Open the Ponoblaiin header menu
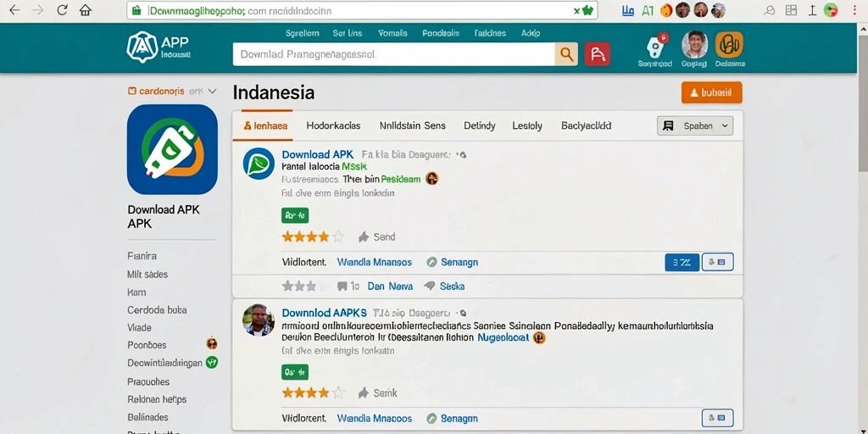Screen dimensions: 868x434 (x=441, y=33)
